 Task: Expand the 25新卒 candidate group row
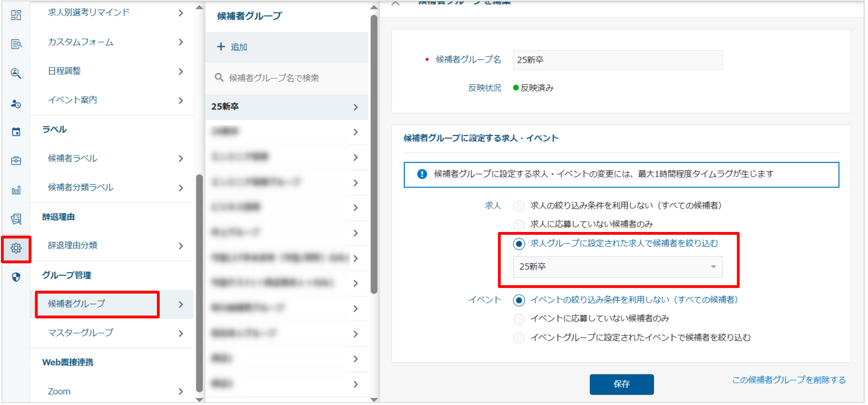(355, 107)
